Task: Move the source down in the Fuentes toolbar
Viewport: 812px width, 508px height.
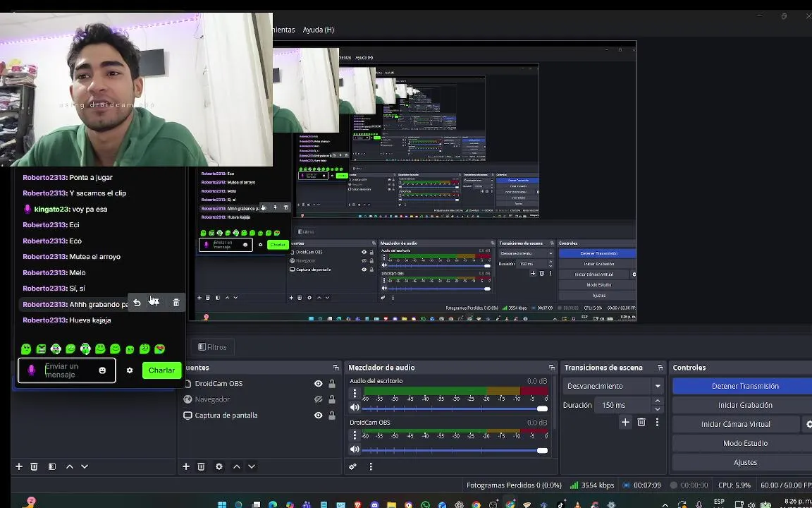Action: coord(252,466)
